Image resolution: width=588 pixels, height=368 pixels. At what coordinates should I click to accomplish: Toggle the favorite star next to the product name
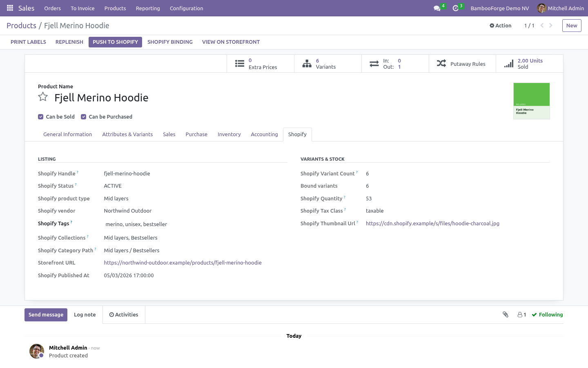(x=43, y=97)
